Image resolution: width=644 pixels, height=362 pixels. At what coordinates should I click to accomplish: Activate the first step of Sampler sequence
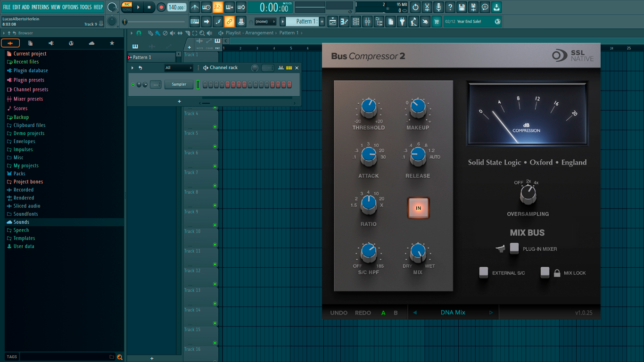point(205,84)
